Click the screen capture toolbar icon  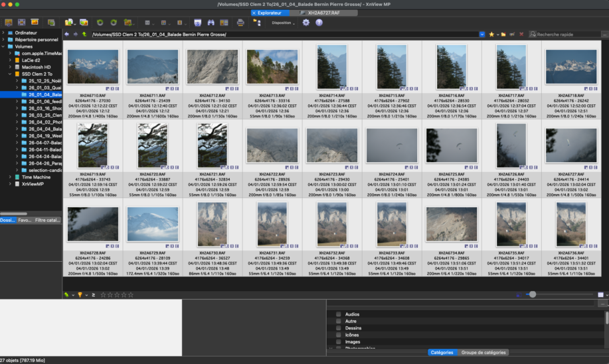pos(198,23)
